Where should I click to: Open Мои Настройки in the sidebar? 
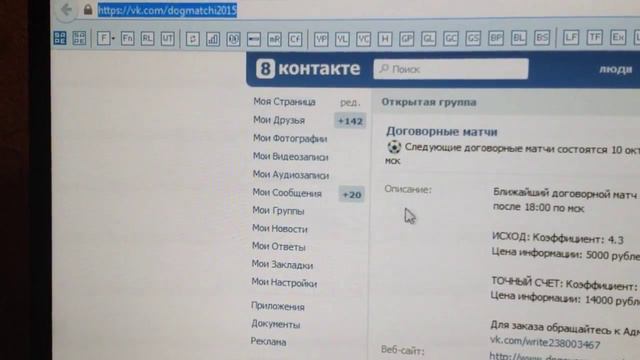click(284, 283)
